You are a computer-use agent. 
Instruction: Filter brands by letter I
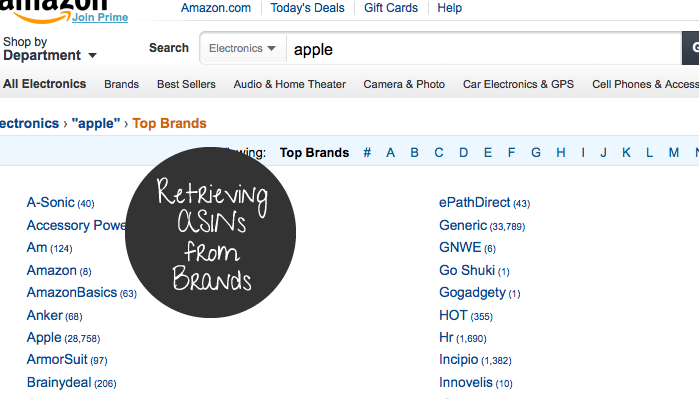(583, 153)
